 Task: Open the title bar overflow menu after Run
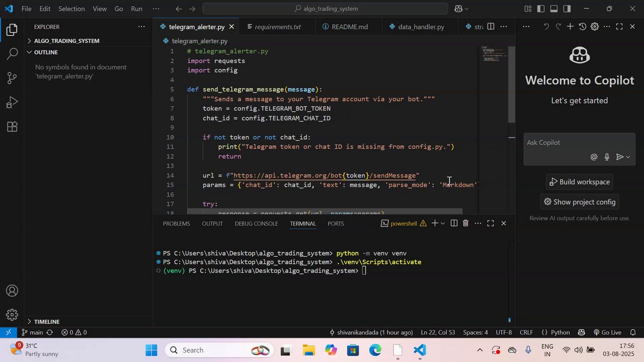pos(156,9)
